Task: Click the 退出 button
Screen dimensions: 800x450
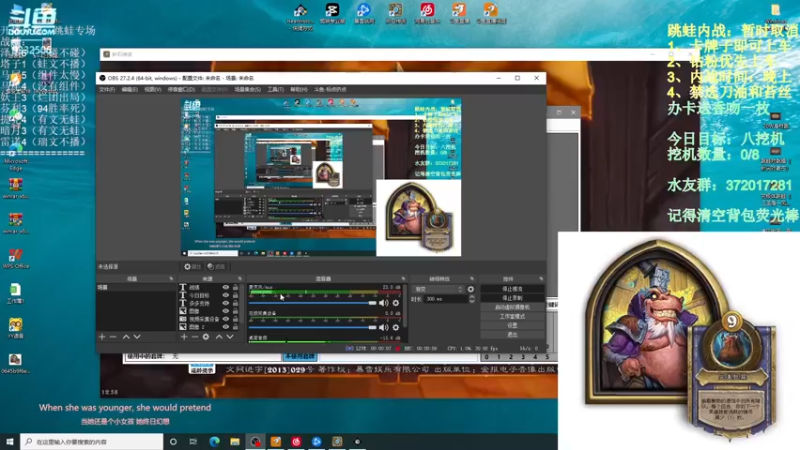Action: pos(512,335)
